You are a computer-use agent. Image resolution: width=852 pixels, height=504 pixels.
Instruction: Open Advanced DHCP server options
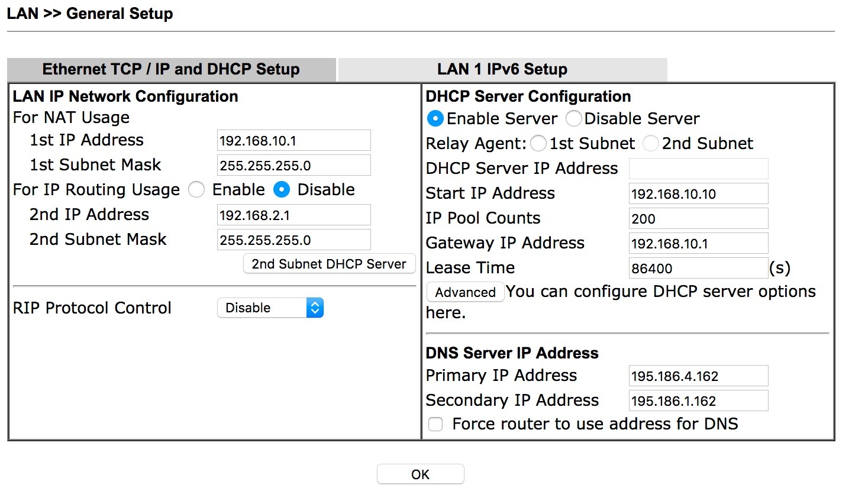click(x=465, y=292)
